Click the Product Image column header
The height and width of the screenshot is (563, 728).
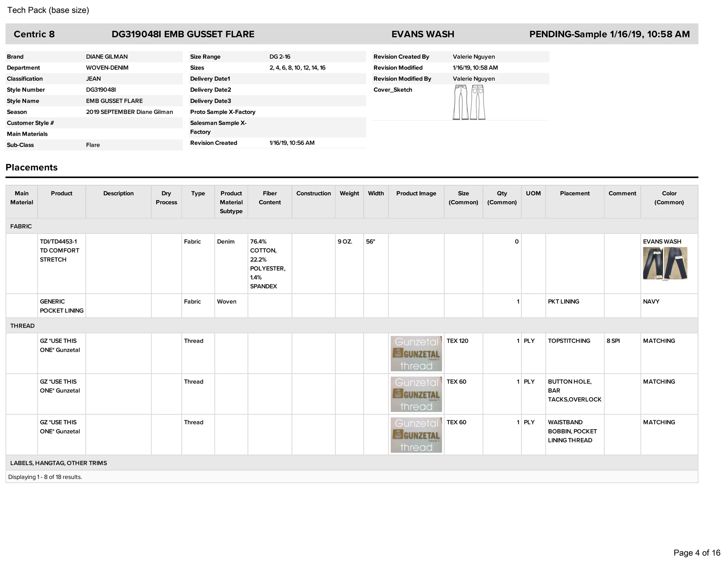pyautogui.click(x=416, y=202)
